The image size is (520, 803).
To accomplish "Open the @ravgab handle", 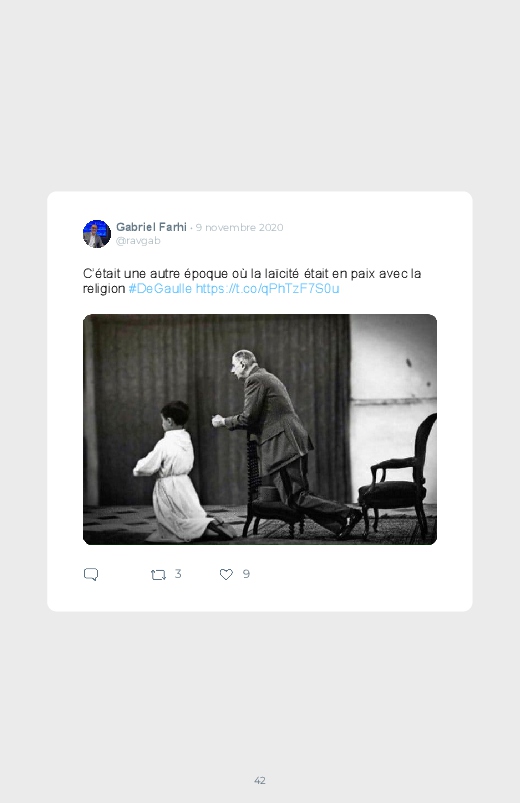I will [x=138, y=241].
